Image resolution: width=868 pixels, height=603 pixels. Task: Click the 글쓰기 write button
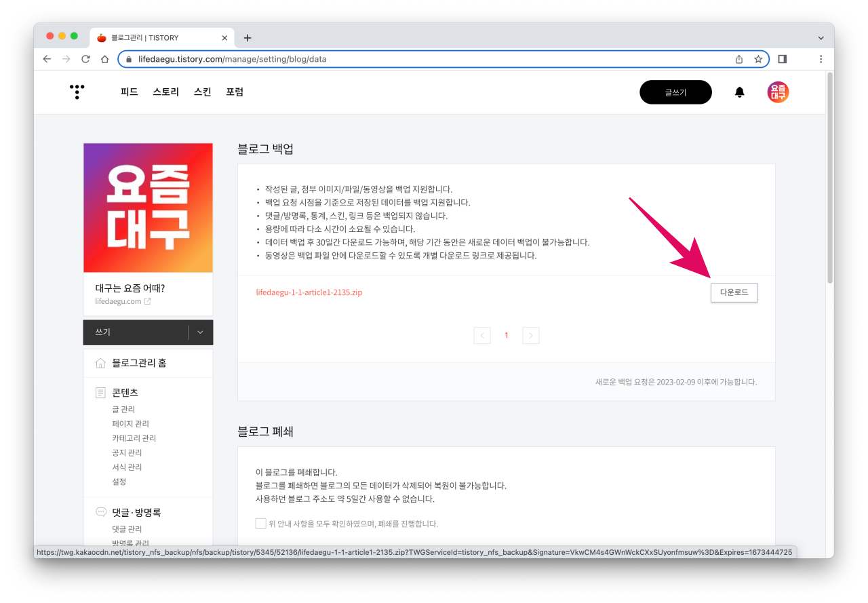pyautogui.click(x=675, y=92)
